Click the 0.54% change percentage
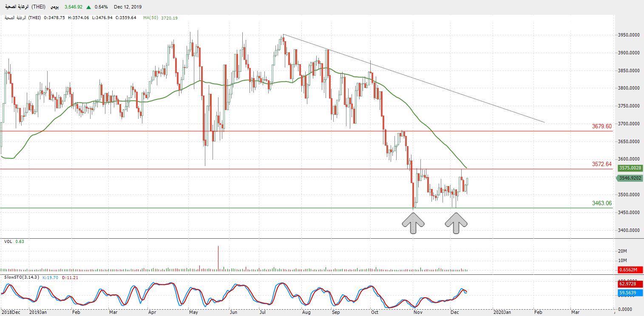The width and height of the screenshot is (644, 316). pos(101,7)
